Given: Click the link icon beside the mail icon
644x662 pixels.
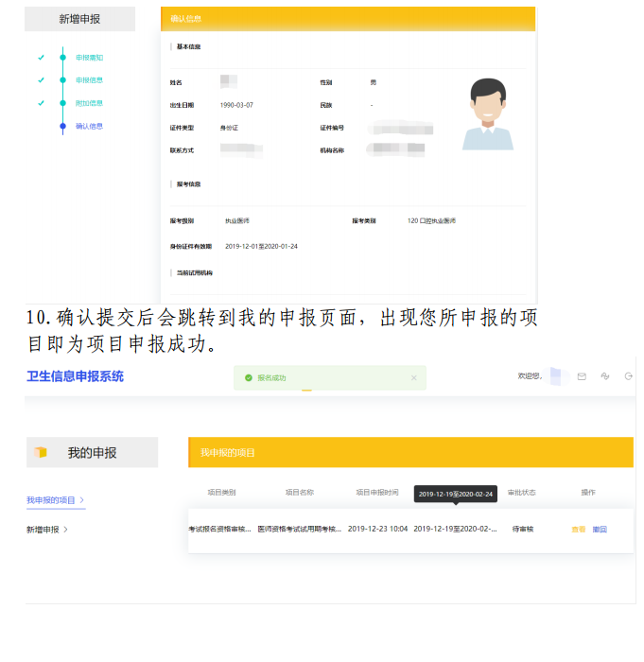Looking at the screenshot, I should point(605,376).
